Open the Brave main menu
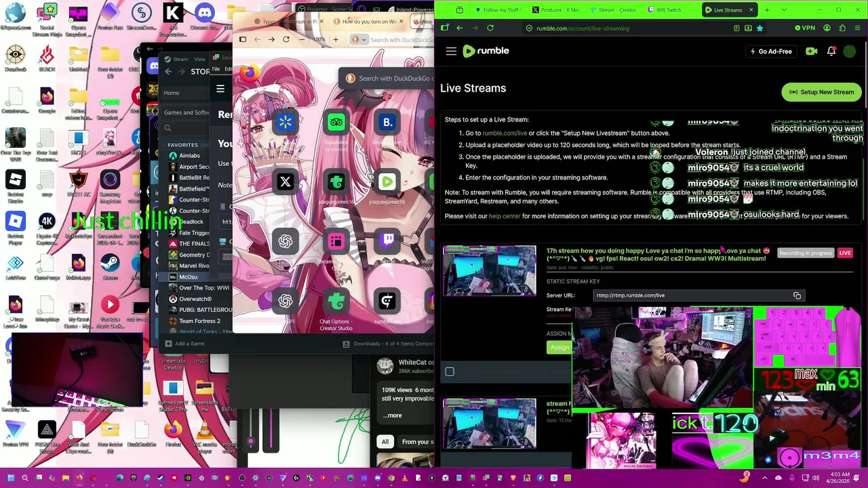Viewport: 868px width, 488px height. pyautogui.click(x=857, y=28)
